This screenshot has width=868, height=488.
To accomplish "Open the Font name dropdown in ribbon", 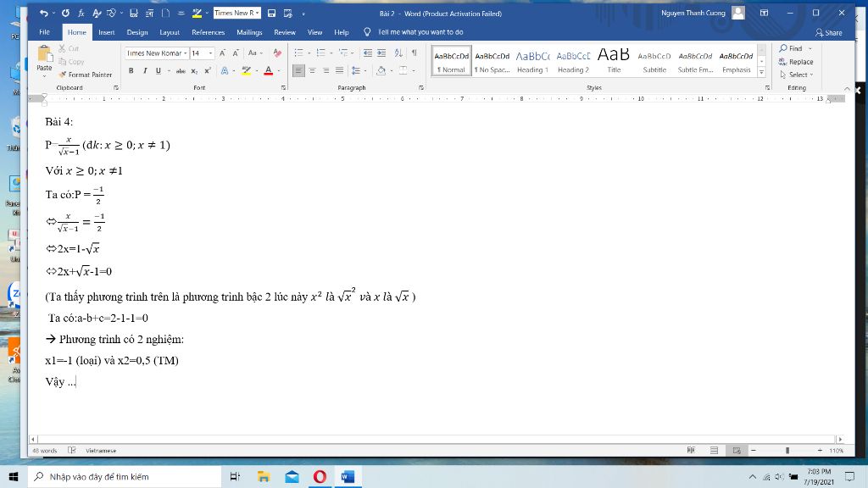I will click(x=186, y=53).
